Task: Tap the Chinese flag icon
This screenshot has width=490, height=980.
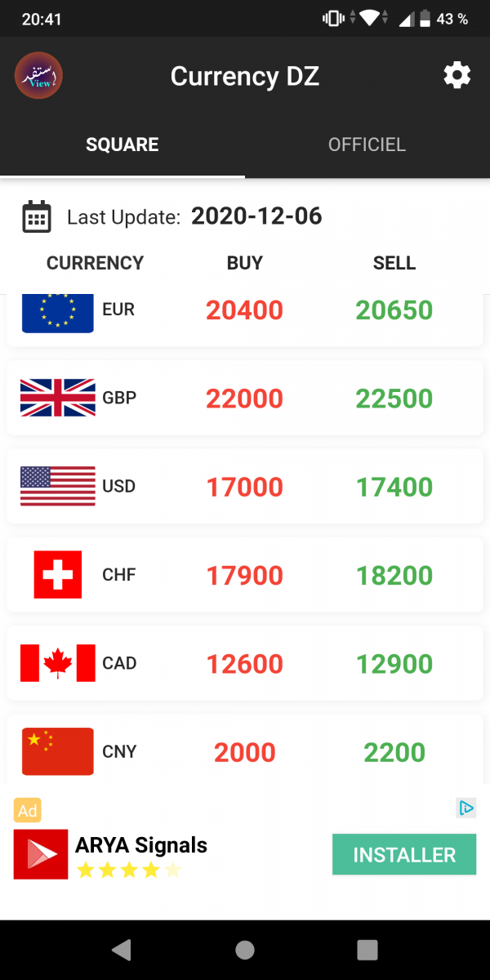Action: [x=57, y=751]
